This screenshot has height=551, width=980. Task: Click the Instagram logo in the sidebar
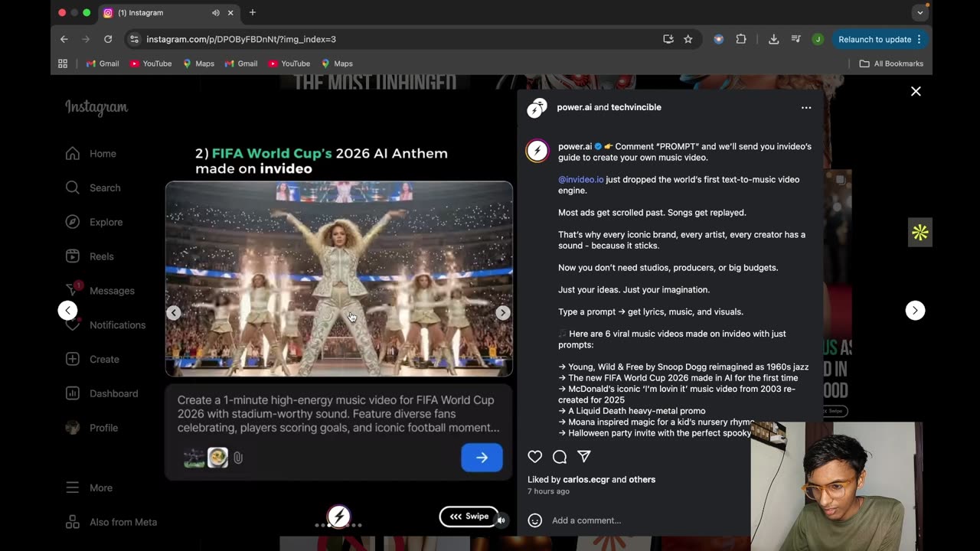pos(96,107)
